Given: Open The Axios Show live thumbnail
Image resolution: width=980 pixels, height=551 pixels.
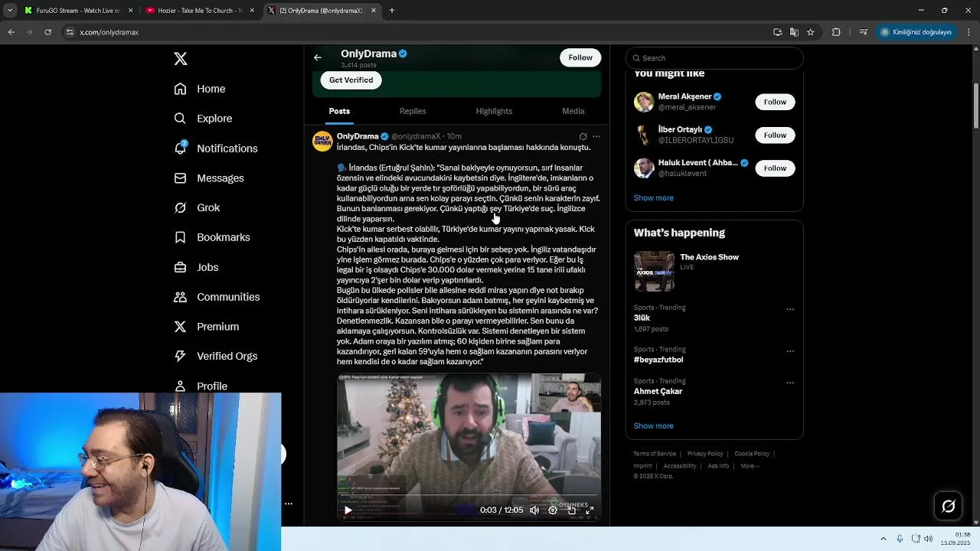Looking at the screenshot, I should click(654, 272).
